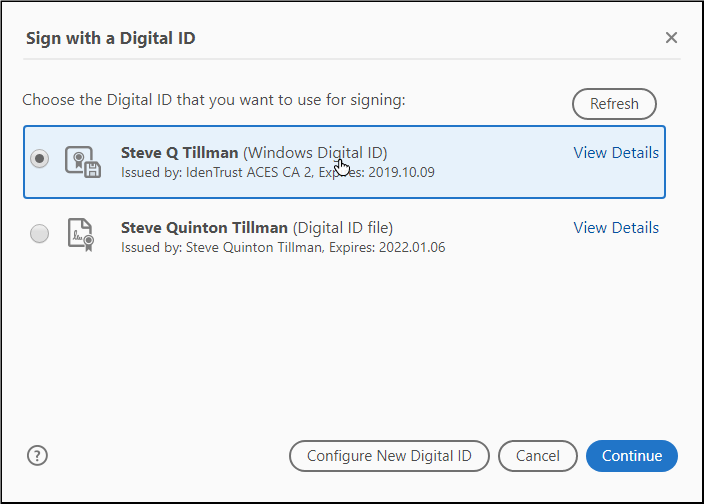This screenshot has height=504, width=704.
Task: Click the Windows Digital ID certificate icon
Action: [x=83, y=161]
